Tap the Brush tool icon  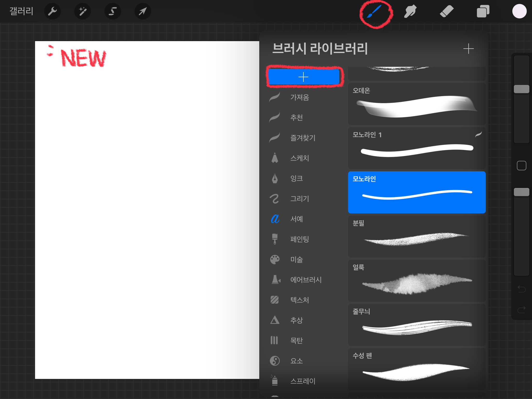tap(374, 12)
